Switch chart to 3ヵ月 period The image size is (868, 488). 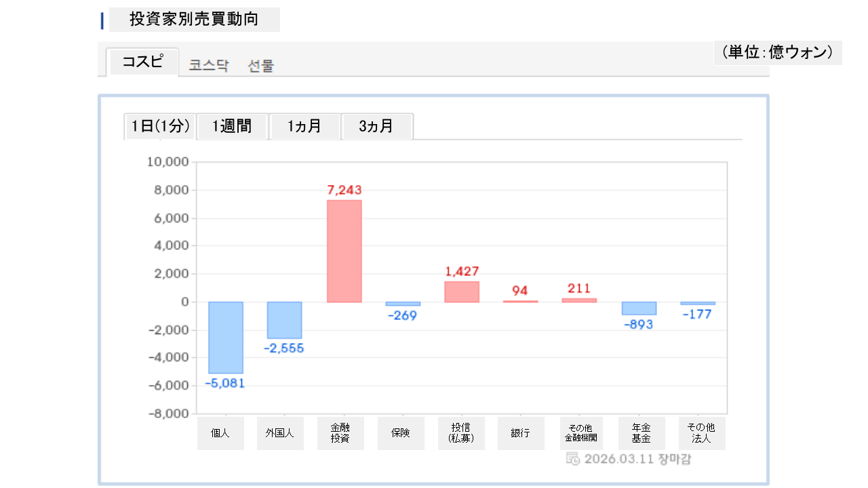pyautogui.click(x=376, y=127)
